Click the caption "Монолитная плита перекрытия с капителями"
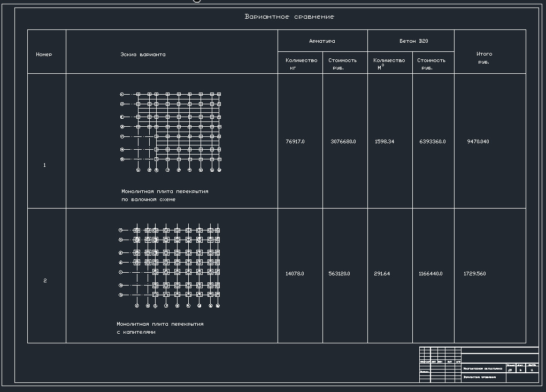546x392 pixels. click(160, 328)
